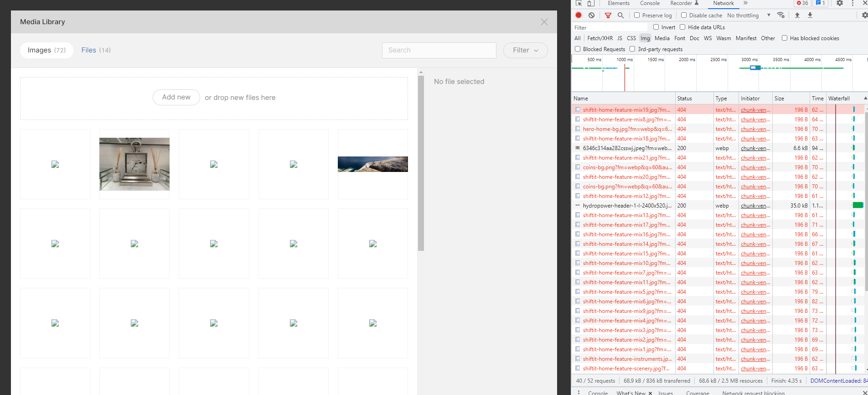
Task: Click the file icon of hero-home-bg.jpg row
Action: pos(578,129)
